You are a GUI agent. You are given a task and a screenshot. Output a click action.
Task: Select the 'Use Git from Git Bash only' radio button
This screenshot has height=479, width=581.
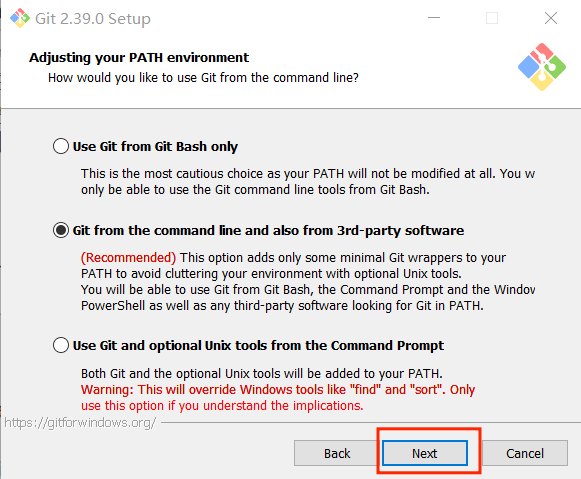(x=61, y=146)
